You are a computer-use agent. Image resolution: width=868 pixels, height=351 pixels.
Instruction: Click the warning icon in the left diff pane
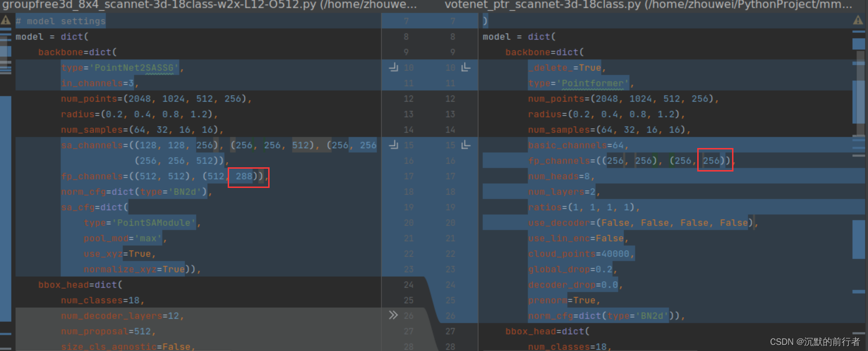coord(6,20)
